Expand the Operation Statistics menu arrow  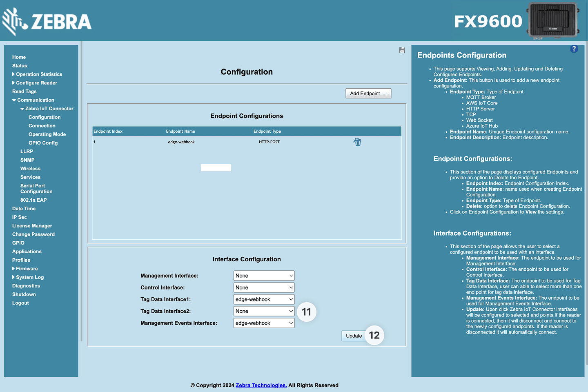[x=13, y=74]
